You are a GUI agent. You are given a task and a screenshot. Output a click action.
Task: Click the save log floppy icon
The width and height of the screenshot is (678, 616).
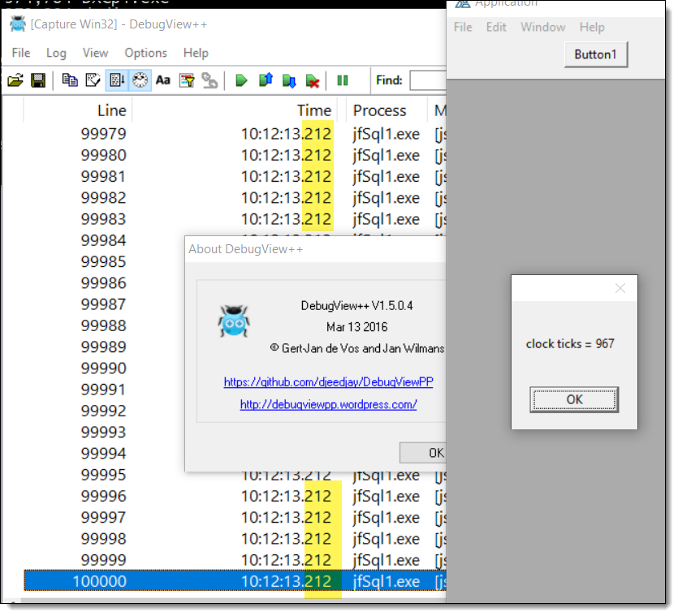[x=37, y=80]
